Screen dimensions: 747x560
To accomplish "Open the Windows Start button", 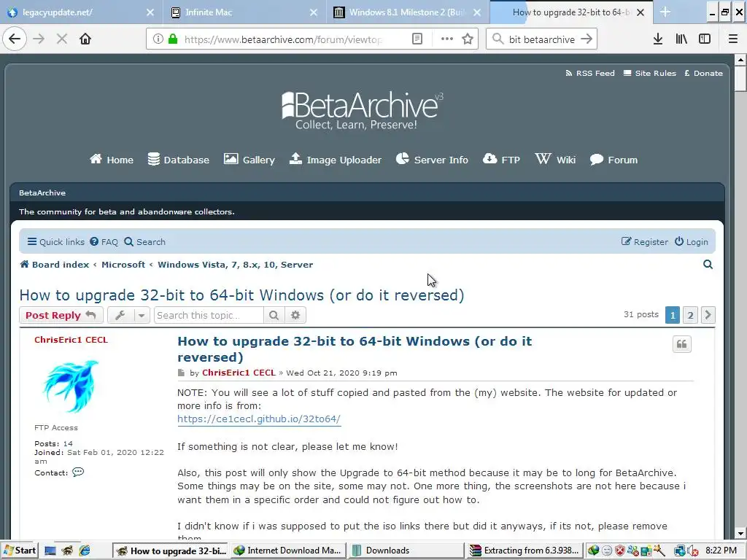I will click(19, 551).
